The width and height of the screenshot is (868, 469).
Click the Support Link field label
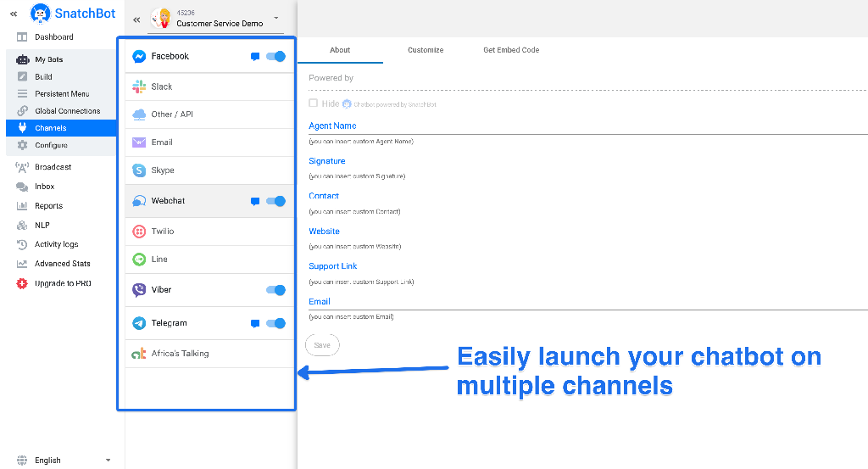coord(332,266)
